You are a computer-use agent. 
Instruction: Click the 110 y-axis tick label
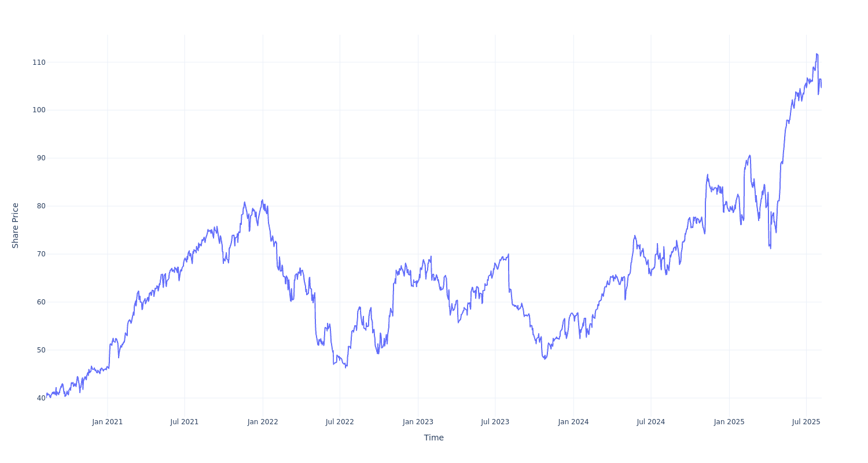click(39, 63)
